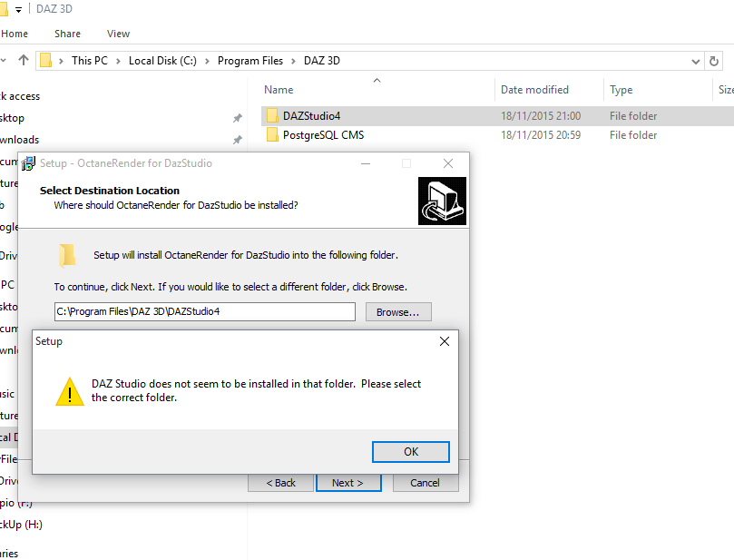The image size is (734, 560).
Task: Close the Setup warning dialog with X
Action: (445, 341)
